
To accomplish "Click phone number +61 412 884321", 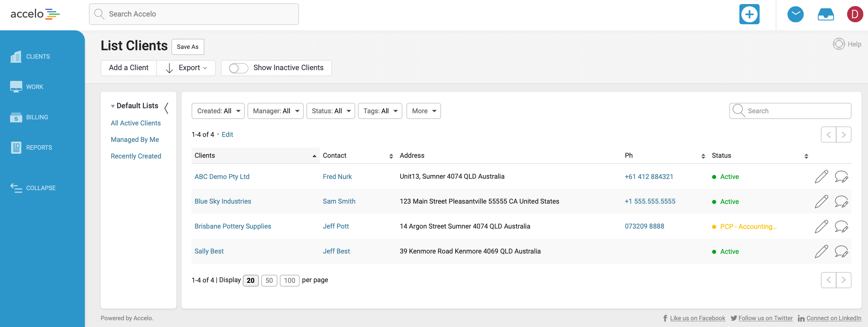I will [x=648, y=177].
